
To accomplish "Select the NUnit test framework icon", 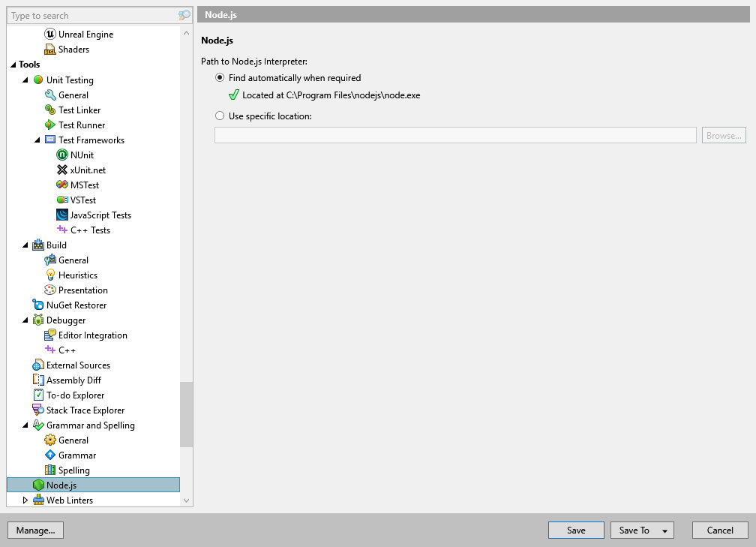I will coord(64,155).
